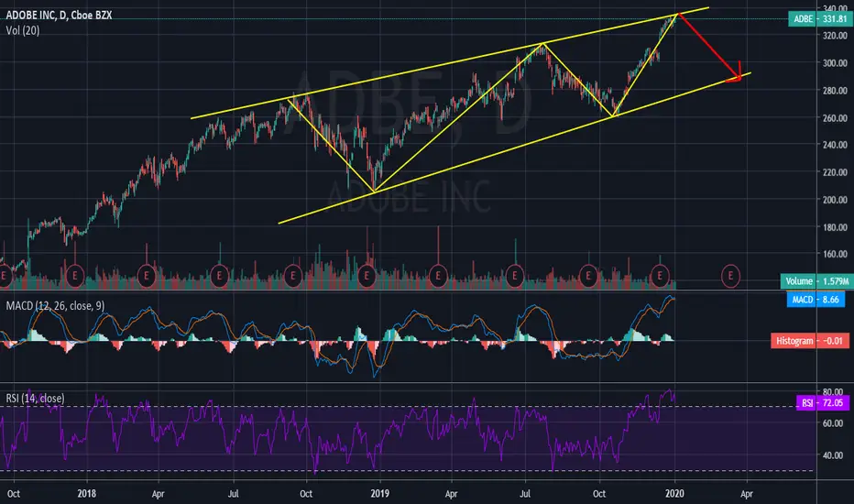Click the RSI 72.05 value tag
The image size is (854, 504).
point(823,402)
